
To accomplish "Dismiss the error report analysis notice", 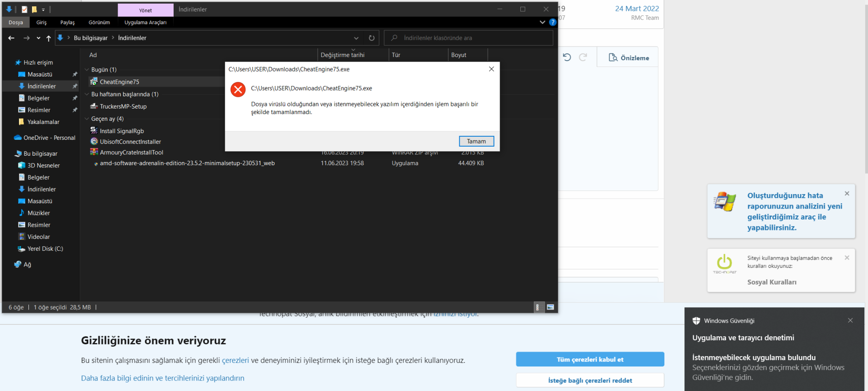I will [847, 194].
